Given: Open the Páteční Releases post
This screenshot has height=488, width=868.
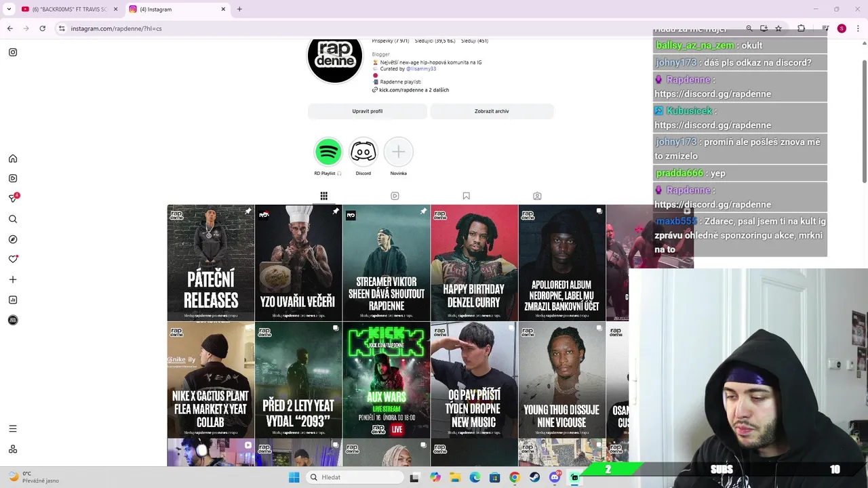Looking at the screenshot, I should tap(210, 263).
